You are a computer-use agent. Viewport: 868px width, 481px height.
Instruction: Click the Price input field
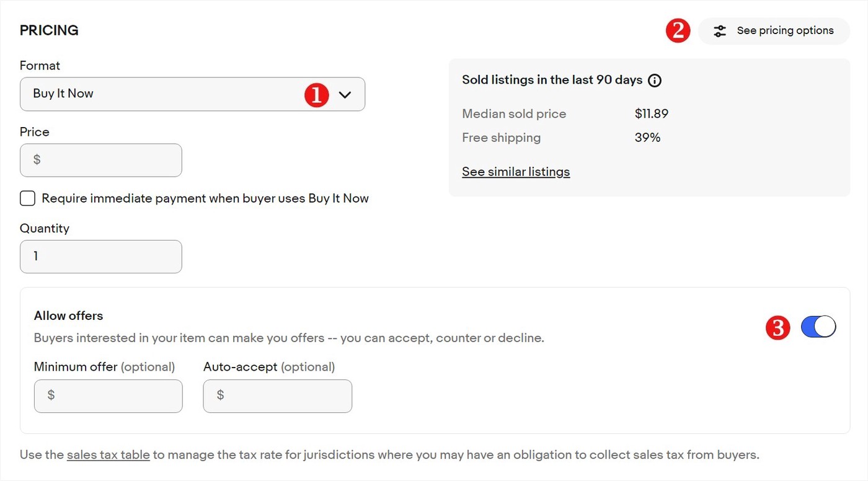(101, 161)
